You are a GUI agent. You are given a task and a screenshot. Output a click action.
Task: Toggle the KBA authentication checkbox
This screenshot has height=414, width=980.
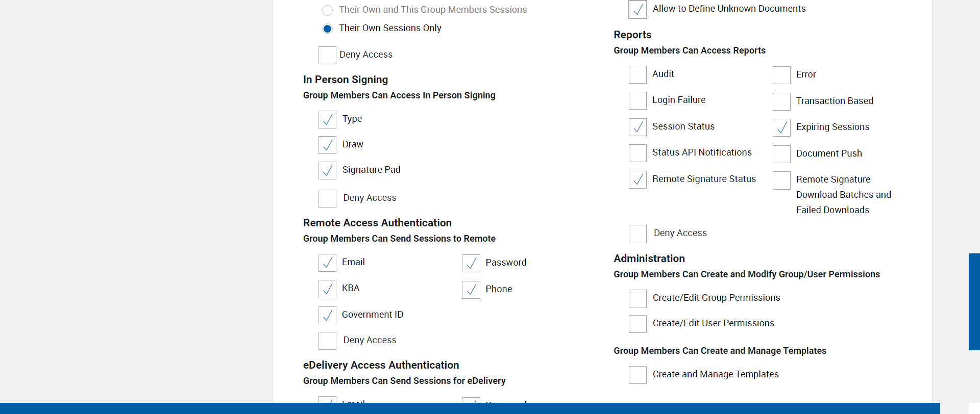pos(327,289)
